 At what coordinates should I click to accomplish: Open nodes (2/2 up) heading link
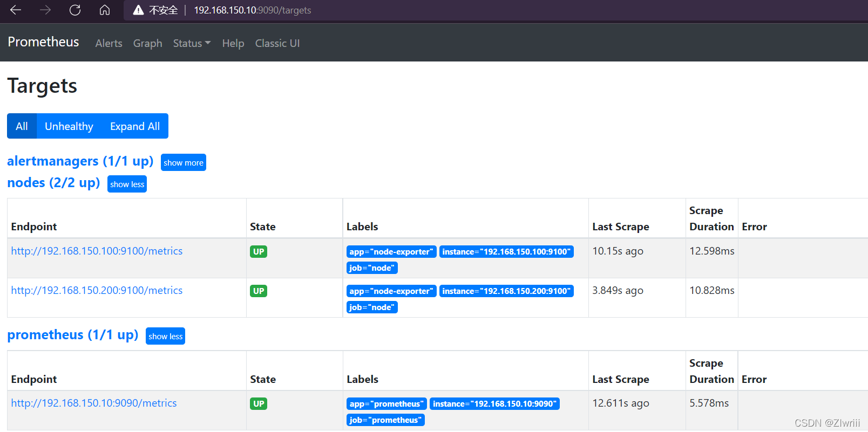53,183
